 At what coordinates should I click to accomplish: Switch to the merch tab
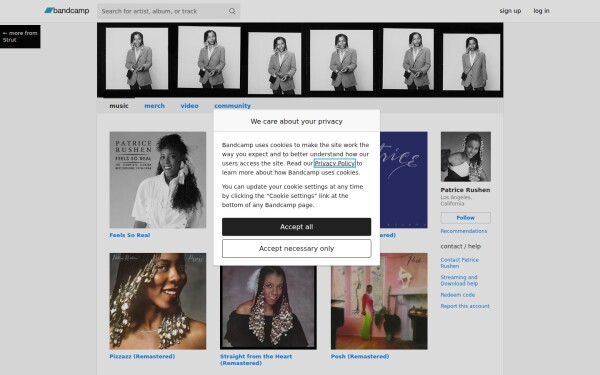154,106
